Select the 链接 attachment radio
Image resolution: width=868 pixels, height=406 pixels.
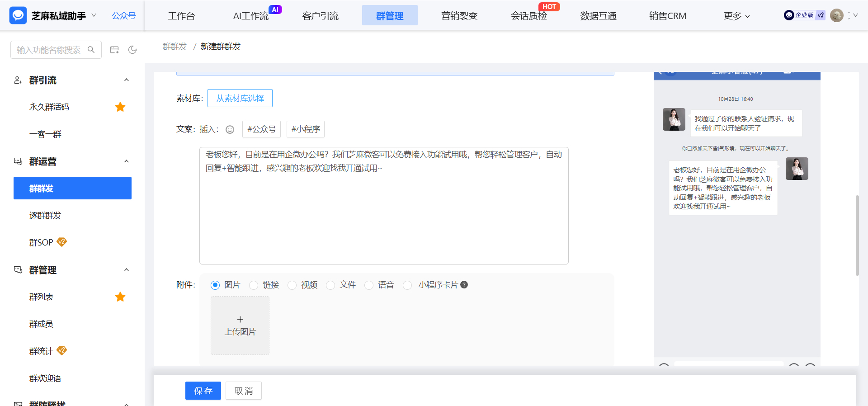click(x=254, y=285)
